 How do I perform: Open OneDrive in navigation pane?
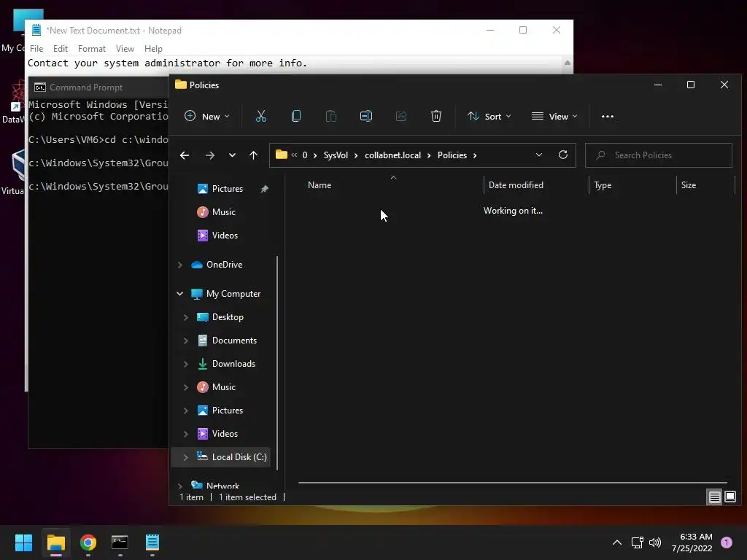coord(224,265)
